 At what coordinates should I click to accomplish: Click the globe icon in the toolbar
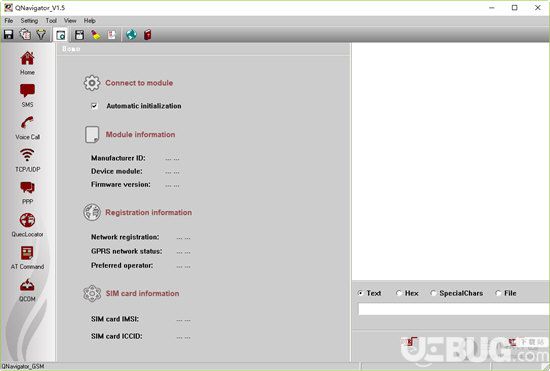click(131, 34)
